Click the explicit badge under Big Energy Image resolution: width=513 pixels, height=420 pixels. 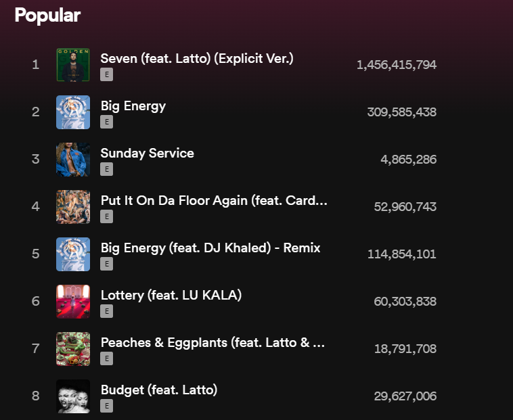(106, 122)
